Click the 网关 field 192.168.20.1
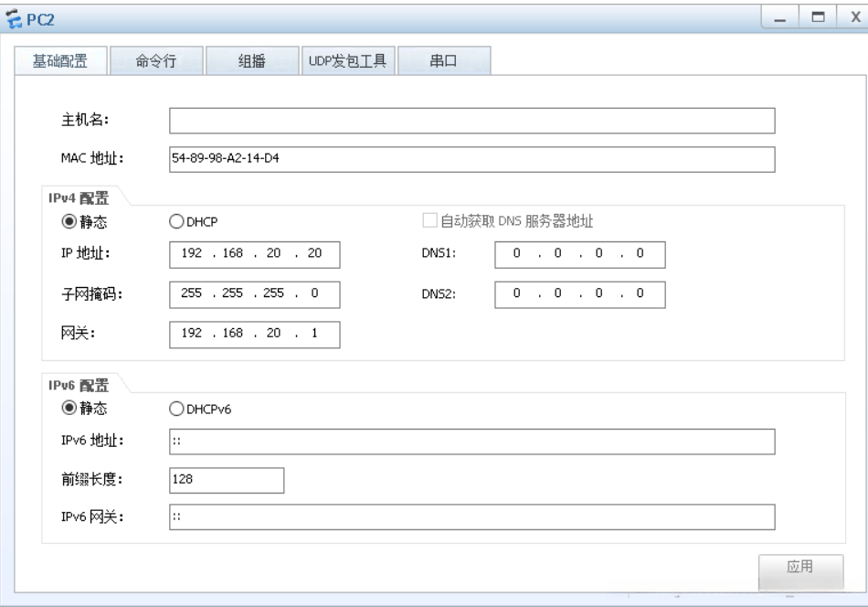Viewport: 868px width, 607px height. click(x=255, y=335)
